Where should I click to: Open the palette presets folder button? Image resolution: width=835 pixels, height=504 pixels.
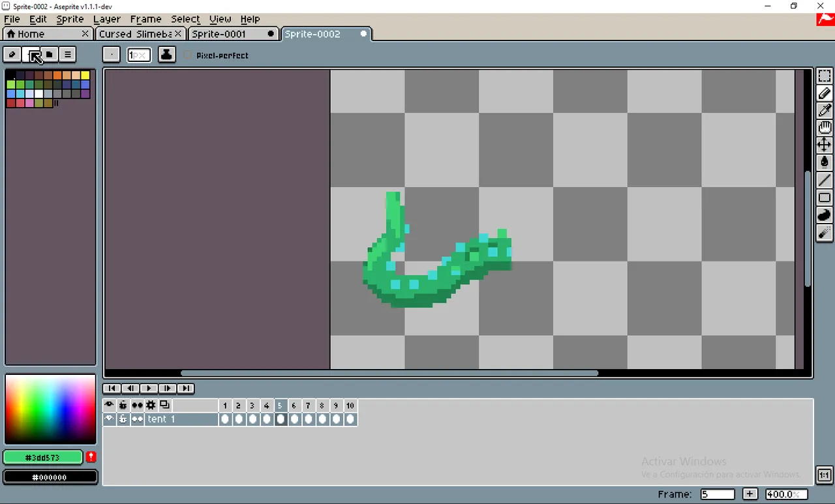tap(50, 55)
